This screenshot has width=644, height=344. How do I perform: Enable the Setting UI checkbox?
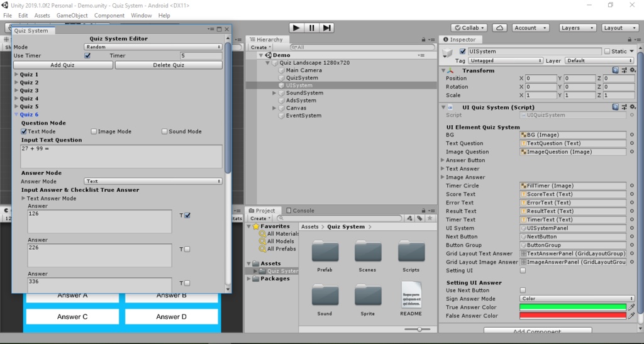tap(523, 270)
